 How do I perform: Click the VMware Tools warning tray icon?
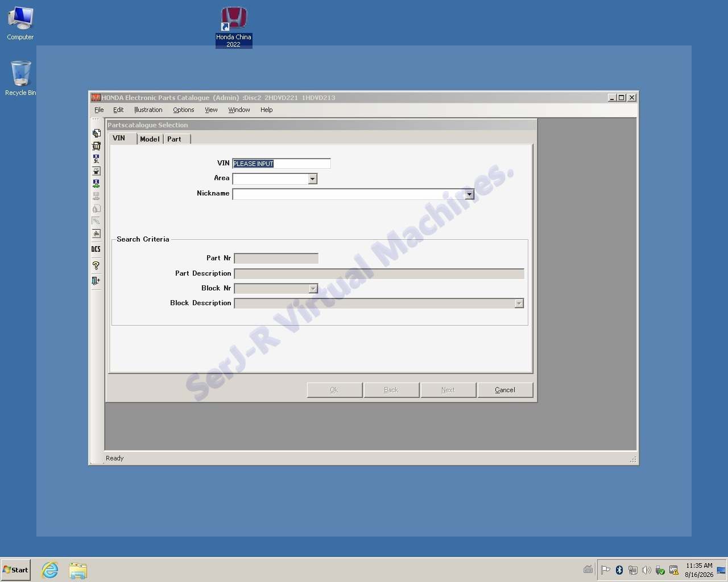pos(674,570)
